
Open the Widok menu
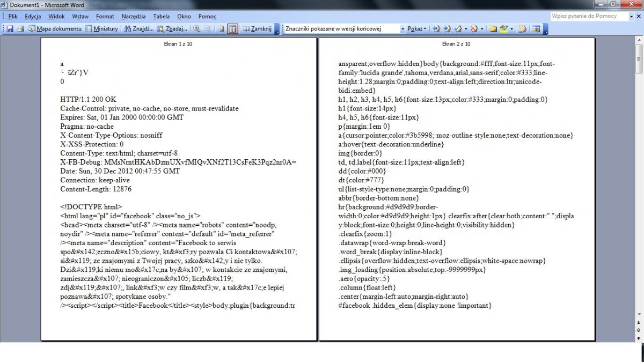56,17
